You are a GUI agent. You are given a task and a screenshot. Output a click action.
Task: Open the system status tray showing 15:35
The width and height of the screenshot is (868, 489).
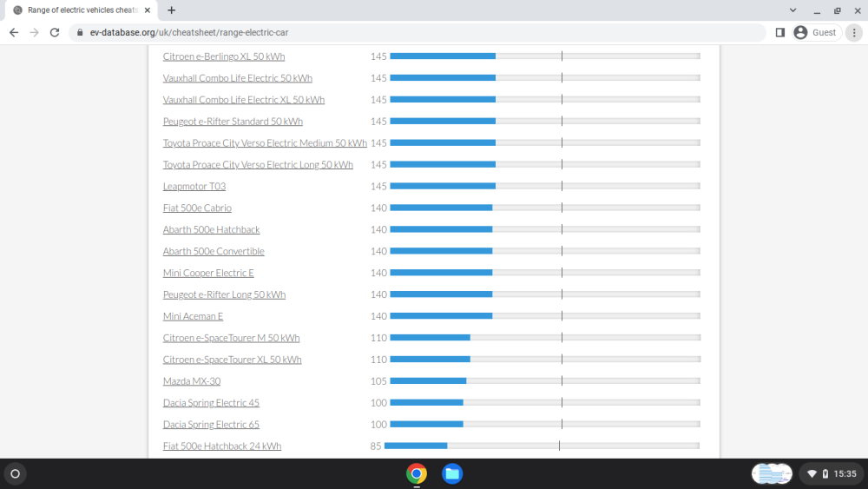pyautogui.click(x=832, y=474)
